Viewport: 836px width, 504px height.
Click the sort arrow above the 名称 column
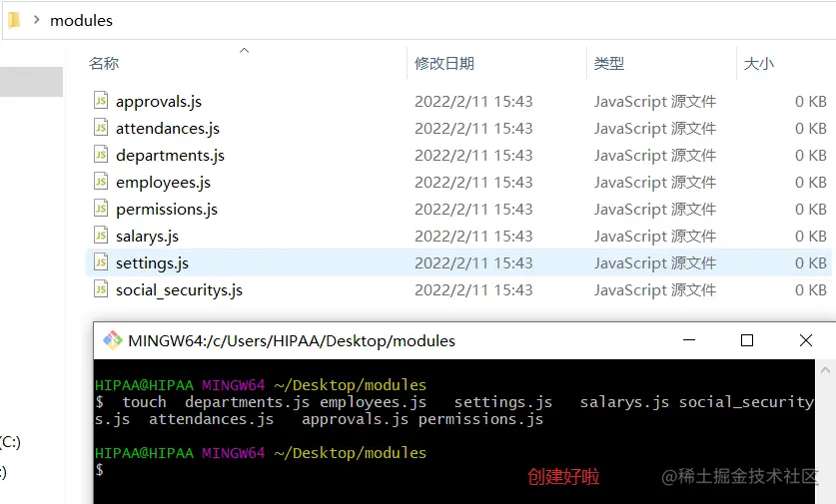[x=244, y=51]
